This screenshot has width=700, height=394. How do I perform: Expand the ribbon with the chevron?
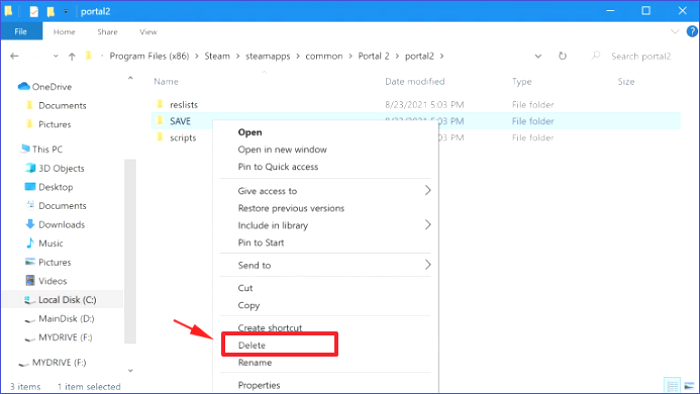pyautogui.click(x=675, y=32)
